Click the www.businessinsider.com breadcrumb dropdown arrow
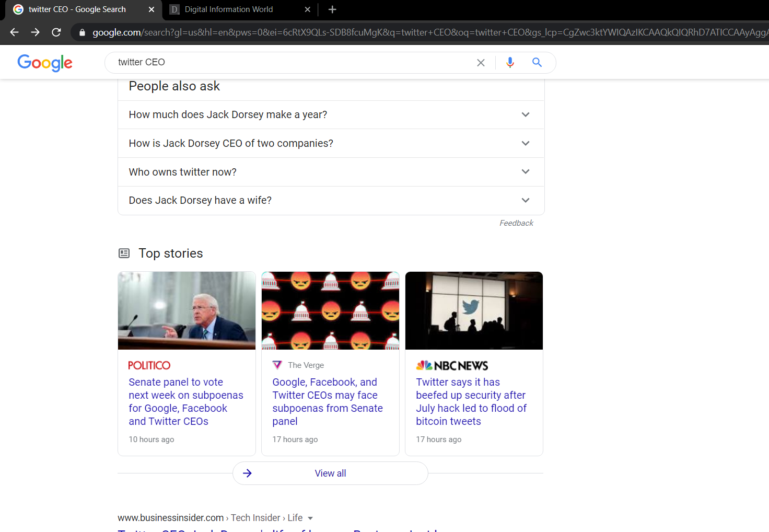This screenshot has height=532, width=769. pos(311,518)
